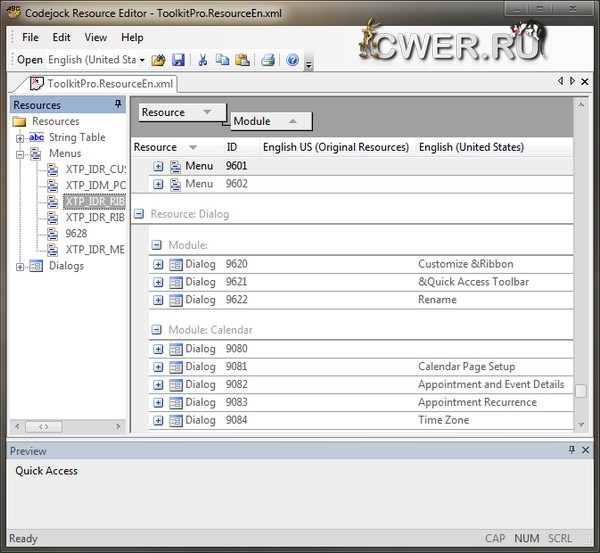600x553 pixels.
Task: Expand Dialog 9080 row
Action: coord(158,349)
